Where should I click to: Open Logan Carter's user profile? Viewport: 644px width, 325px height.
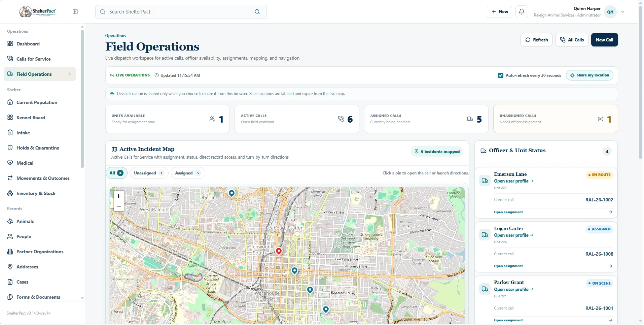[x=514, y=235]
